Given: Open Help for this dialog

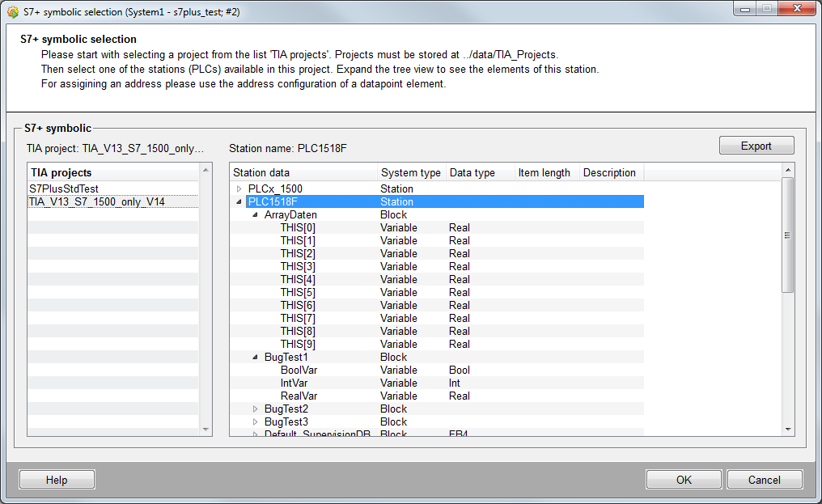Looking at the screenshot, I should tap(57, 480).
